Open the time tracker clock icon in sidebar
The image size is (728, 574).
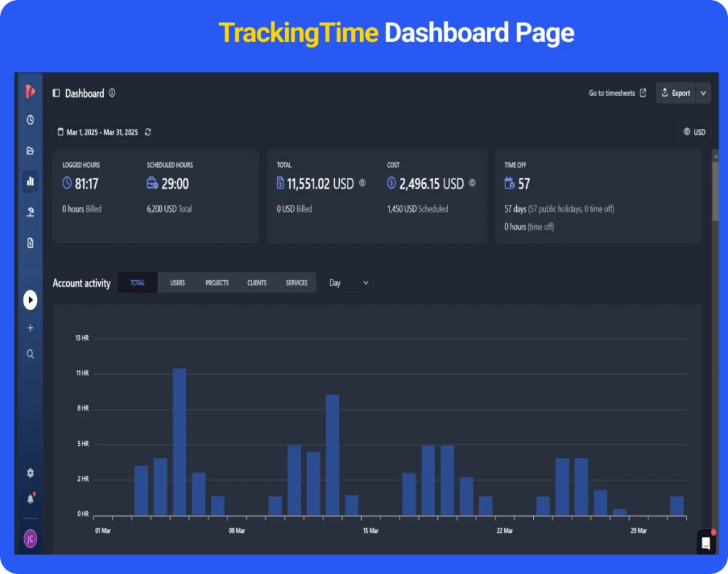click(x=30, y=120)
